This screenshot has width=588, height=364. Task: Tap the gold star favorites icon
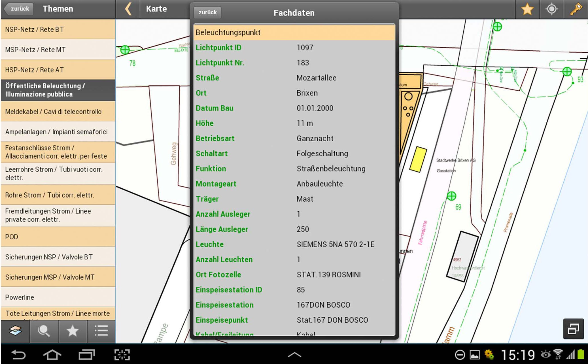pos(527,9)
